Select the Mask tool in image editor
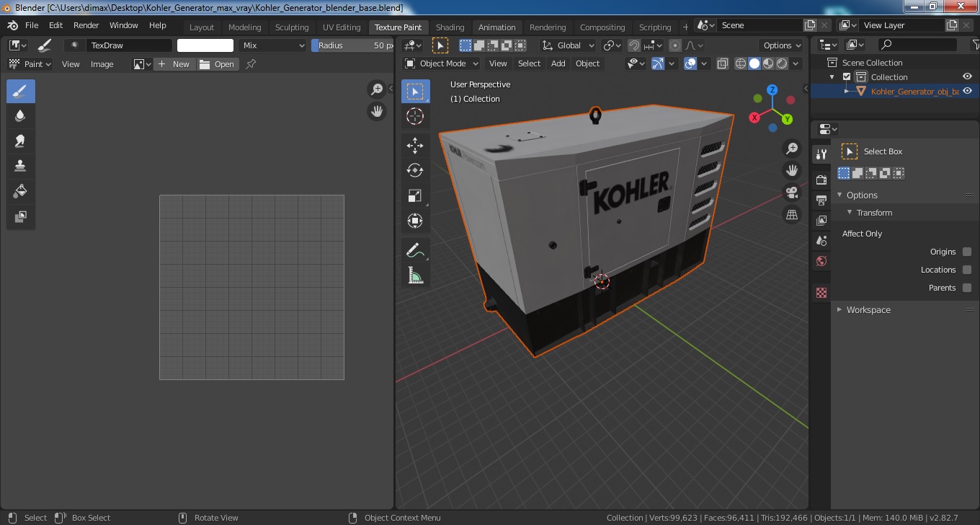Viewport: 980px width, 525px height. [21, 217]
